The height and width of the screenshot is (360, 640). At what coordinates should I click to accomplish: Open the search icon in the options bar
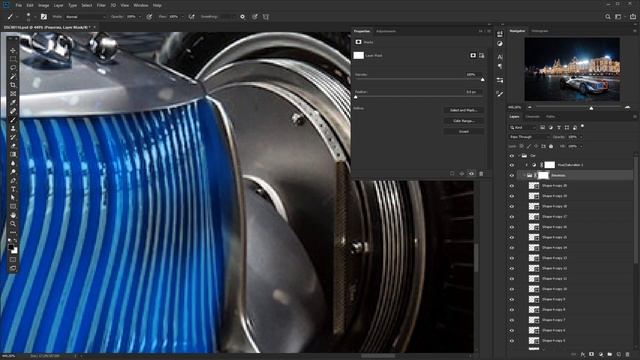(608, 17)
